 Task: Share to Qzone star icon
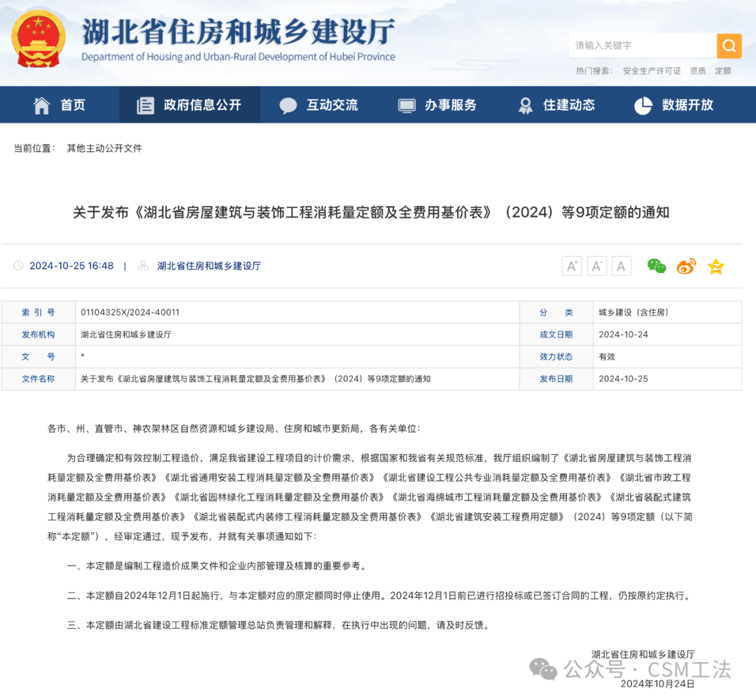716,266
